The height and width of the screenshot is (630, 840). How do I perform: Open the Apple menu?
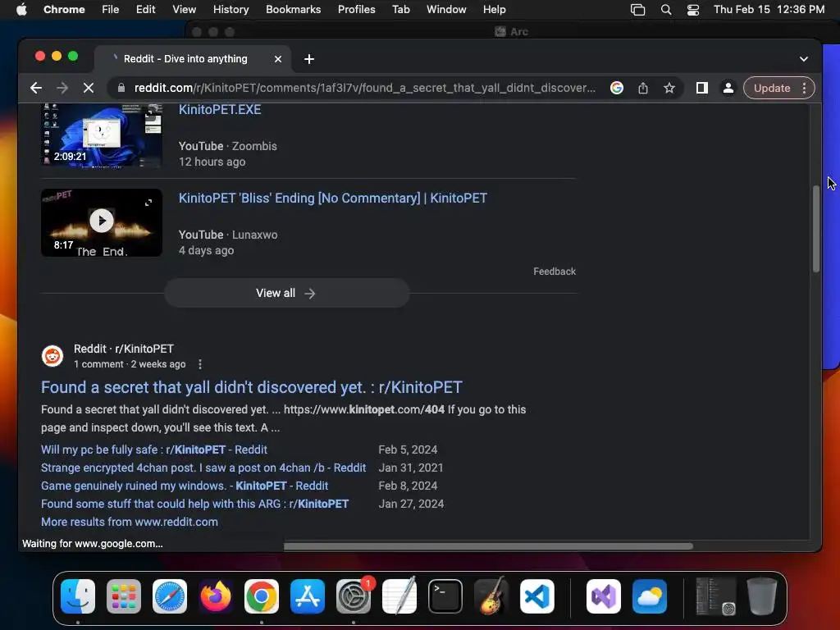[x=21, y=9]
